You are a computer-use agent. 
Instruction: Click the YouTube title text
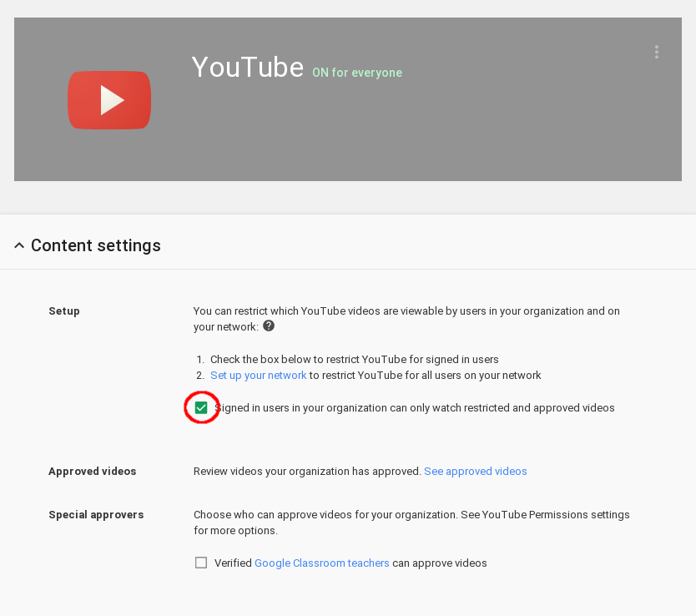248,68
